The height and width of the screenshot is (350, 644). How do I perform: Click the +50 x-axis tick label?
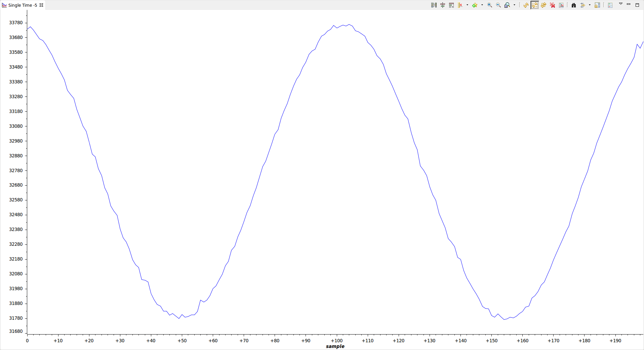(x=182, y=341)
